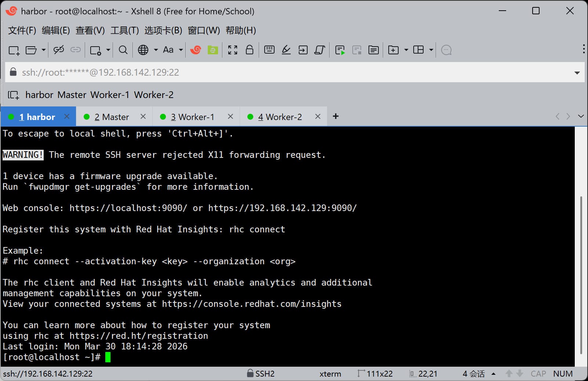Open the 查看(V) menu
This screenshot has width=588, height=381.
90,30
